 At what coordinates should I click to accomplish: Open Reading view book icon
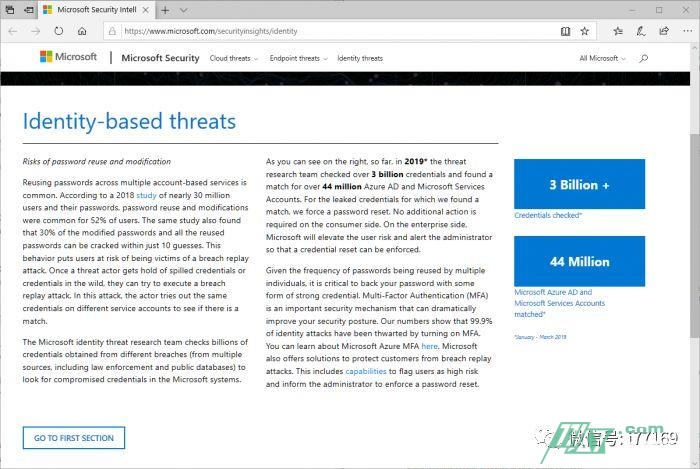pos(565,31)
